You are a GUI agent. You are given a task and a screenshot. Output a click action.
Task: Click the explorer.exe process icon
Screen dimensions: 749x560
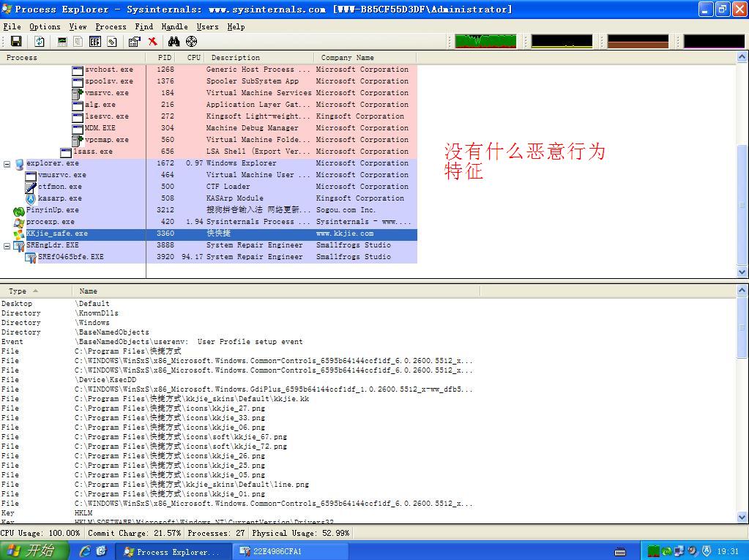coord(19,164)
